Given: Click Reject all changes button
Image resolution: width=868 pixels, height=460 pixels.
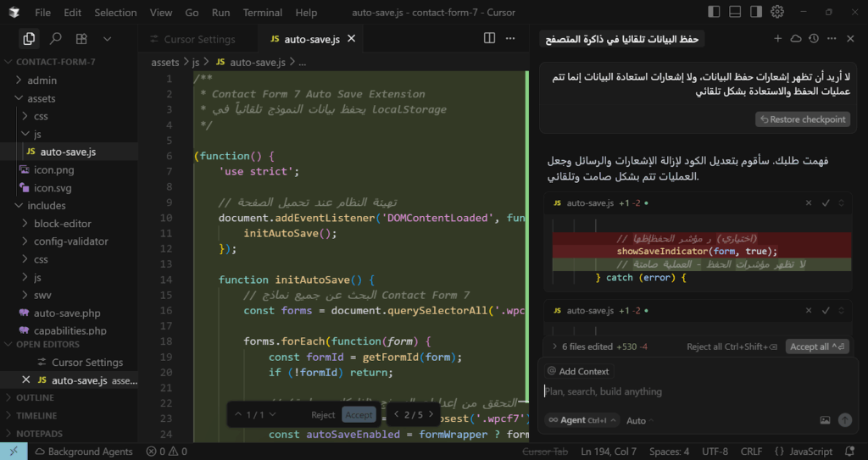Looking at the screenshot, I should (732, 346).
